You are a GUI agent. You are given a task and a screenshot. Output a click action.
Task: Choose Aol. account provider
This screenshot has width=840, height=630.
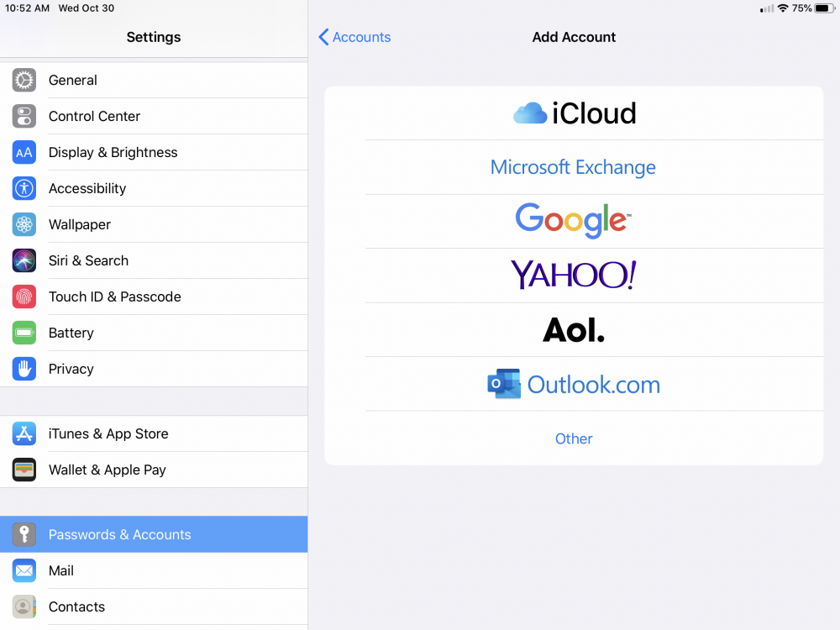[574, 329]
